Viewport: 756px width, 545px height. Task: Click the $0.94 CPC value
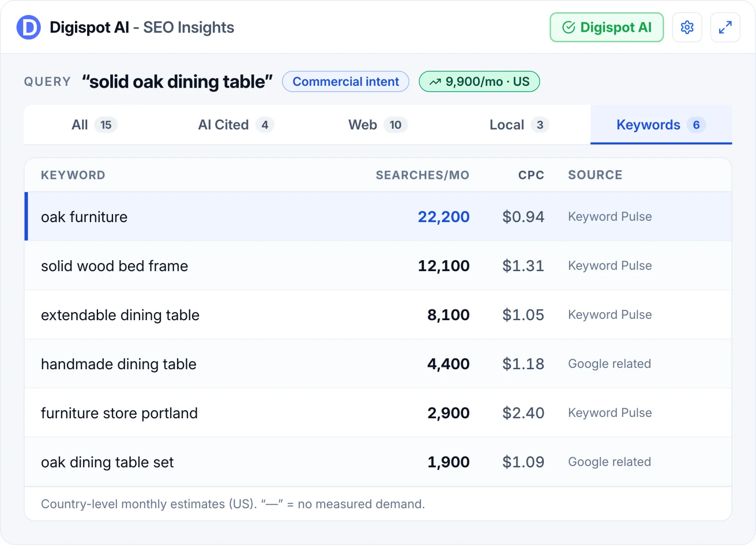click(523, 217)
